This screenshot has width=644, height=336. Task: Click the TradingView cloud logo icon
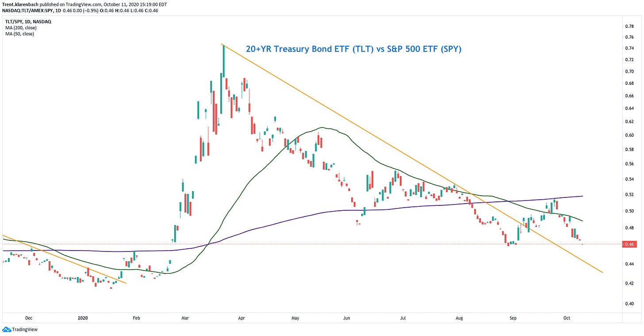(x=7, y=329)
